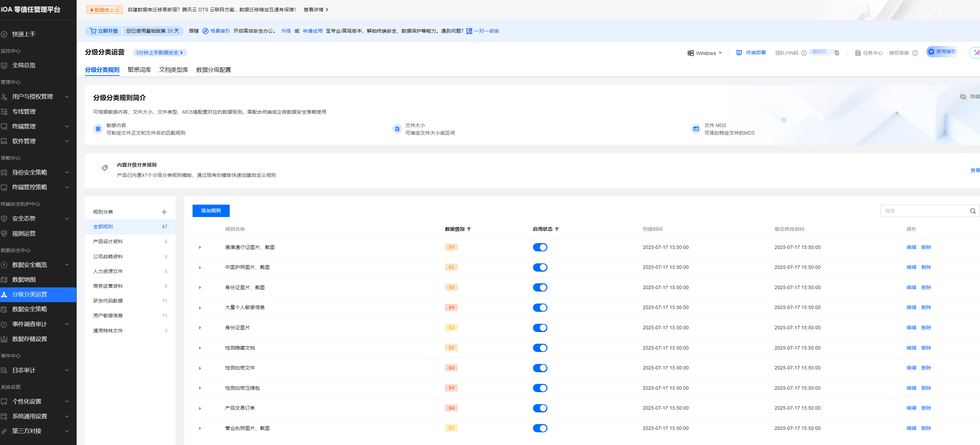Image resolution: width=980 pixels, height=445 pixels.
Task: Open 数据地图 from sidebar
Action: tap(24, 279)
